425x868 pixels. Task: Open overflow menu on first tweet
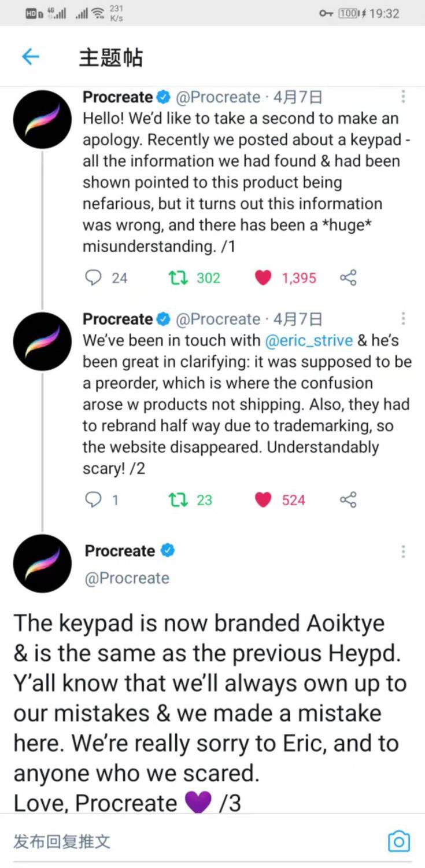pyautogui.click(x=403, y=97)
